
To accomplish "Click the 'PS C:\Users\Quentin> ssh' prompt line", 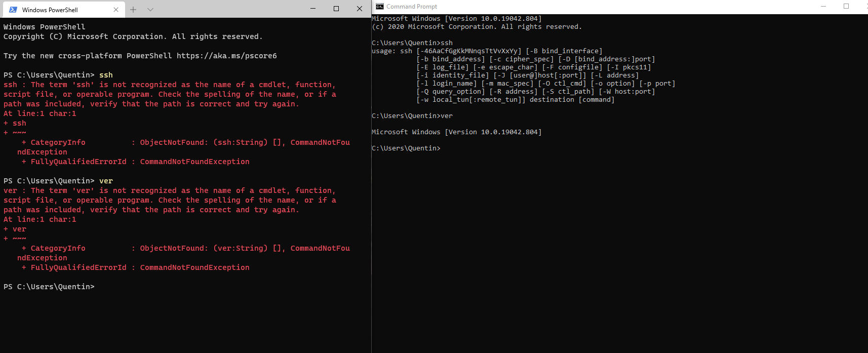I will pos(58,75).
